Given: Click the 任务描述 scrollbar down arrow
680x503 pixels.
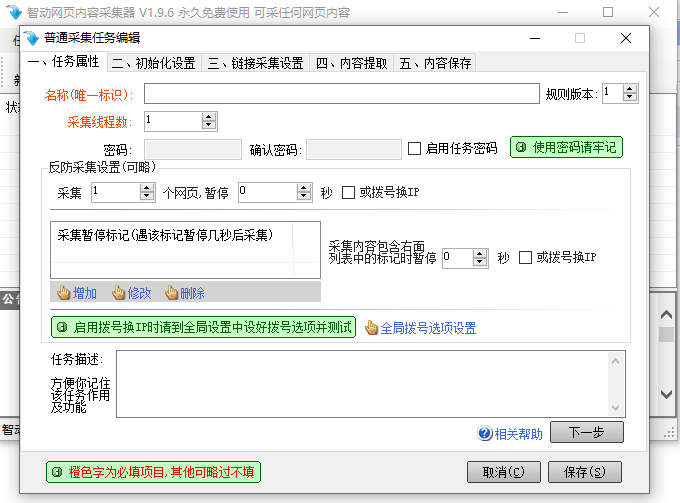Looking at the screenshot, I should click(615, 408).
